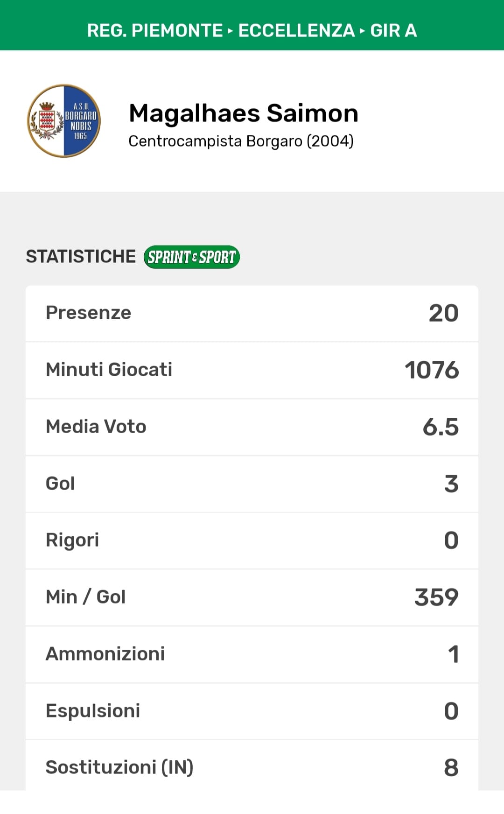Click the Ammonizioni row
This screenshot has height=814, width=504.
252,654
